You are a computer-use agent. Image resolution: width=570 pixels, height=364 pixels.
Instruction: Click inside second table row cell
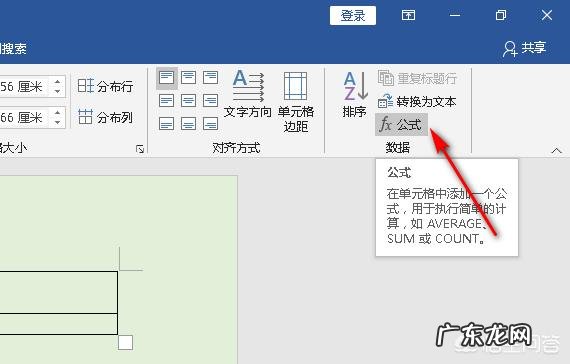coord(58,324)
